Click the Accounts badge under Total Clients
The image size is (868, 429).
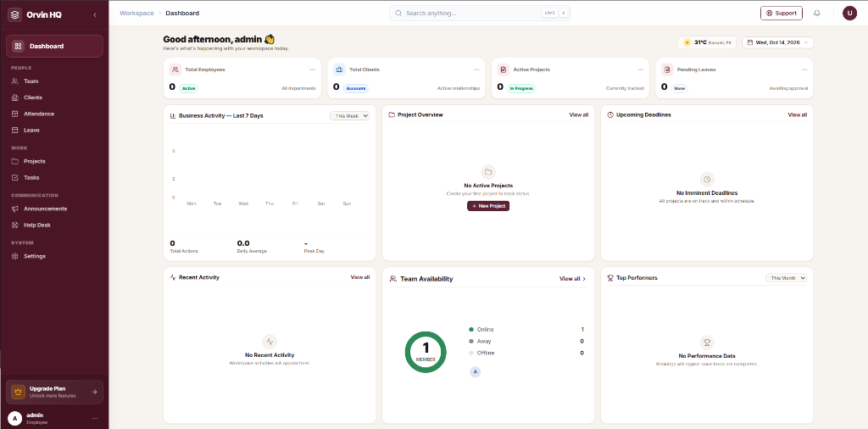(x=356, y=88)
